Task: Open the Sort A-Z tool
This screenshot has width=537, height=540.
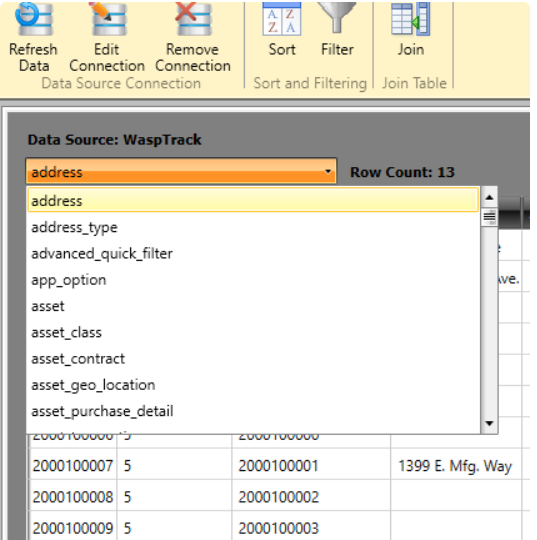Action: (282, 19)
